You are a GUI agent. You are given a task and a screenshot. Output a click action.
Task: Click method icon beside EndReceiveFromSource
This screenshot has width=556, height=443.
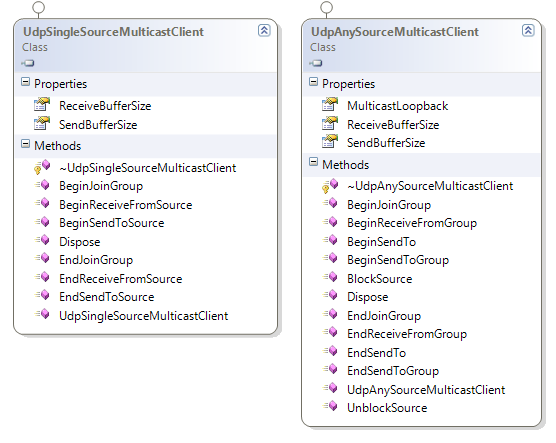pos(43,277)
